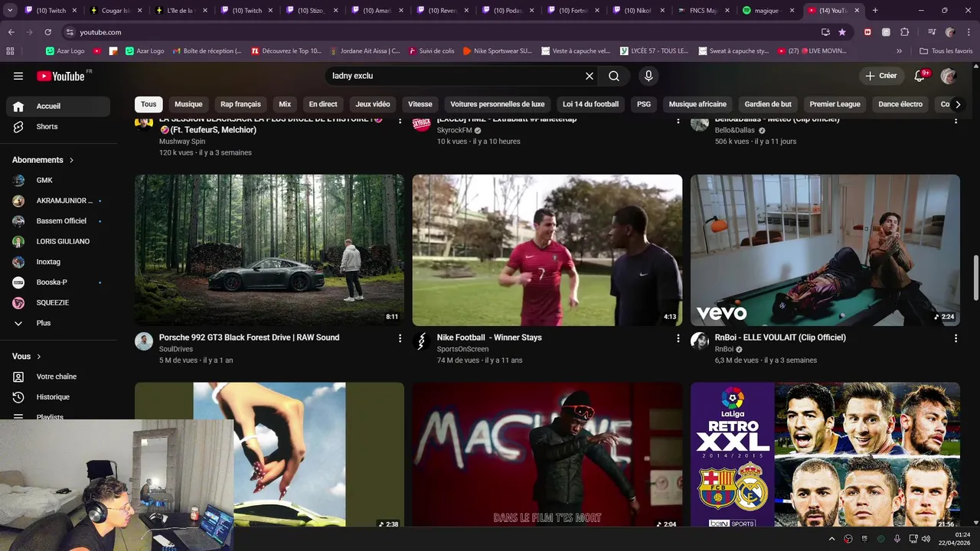Play the Porsche 992 GT3 thumbnail
This screenshot has width=980, height=551.
click(269, 250)
